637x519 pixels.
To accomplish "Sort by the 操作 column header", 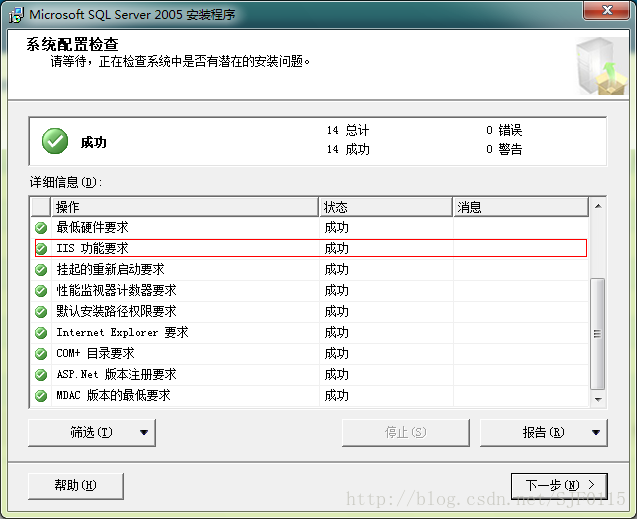I will click(x=184, y=207).
